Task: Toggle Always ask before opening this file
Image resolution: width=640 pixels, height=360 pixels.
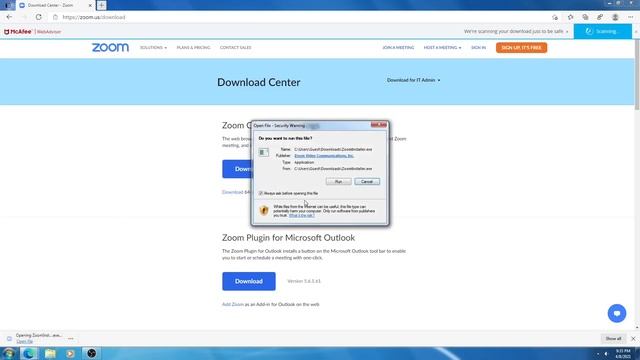Action: tap(261, 193)
